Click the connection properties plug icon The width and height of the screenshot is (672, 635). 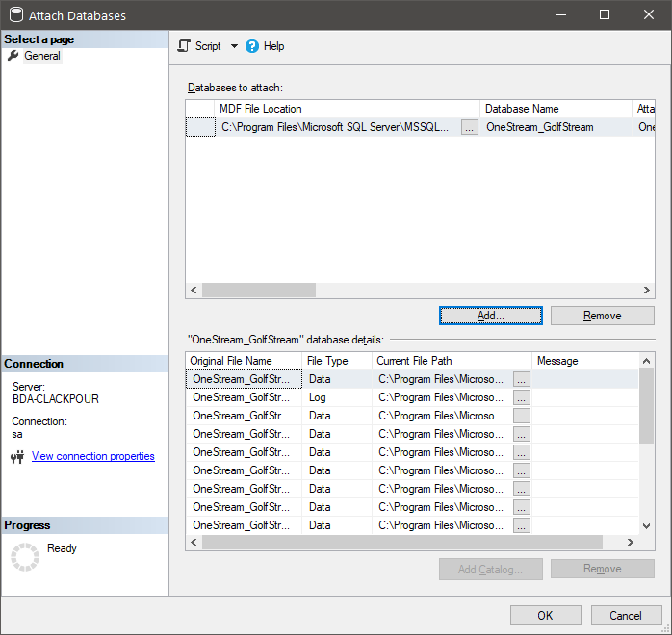point(17,457)
